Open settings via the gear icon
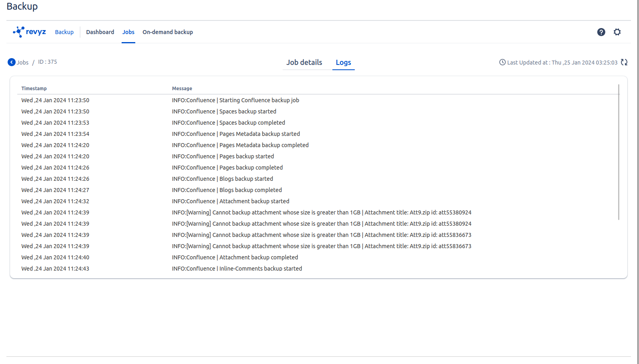The image size is (639, 364). tap(617, 32)
